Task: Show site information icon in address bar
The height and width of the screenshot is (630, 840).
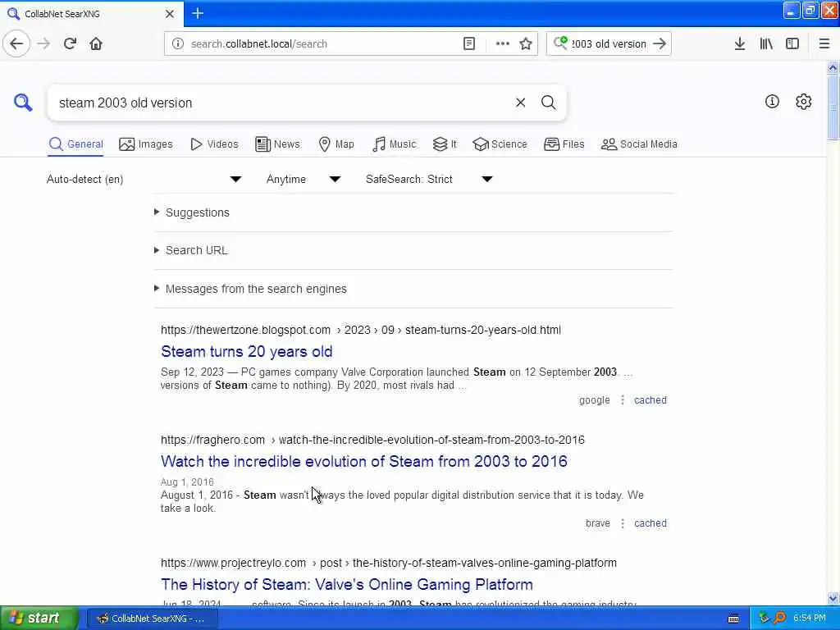Action: tap(177, 43)
